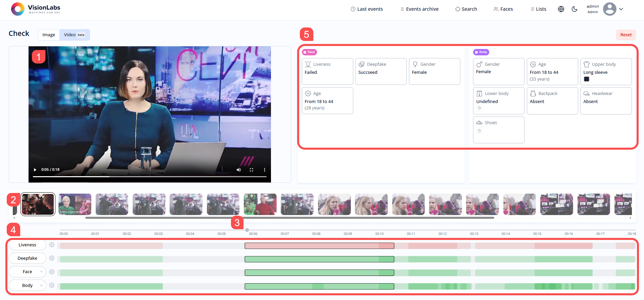Open the video player more options menu

[x=264, y=170]
